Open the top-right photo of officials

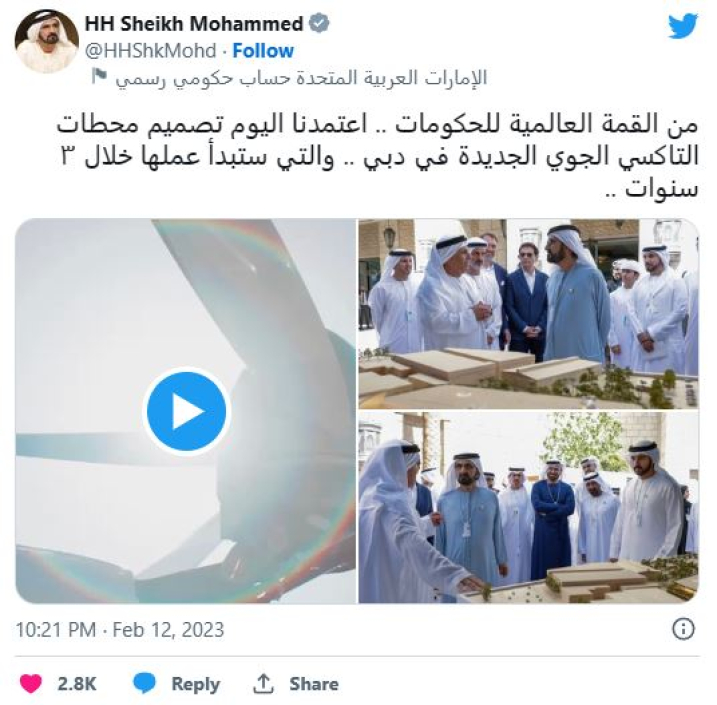coord(529,314)
